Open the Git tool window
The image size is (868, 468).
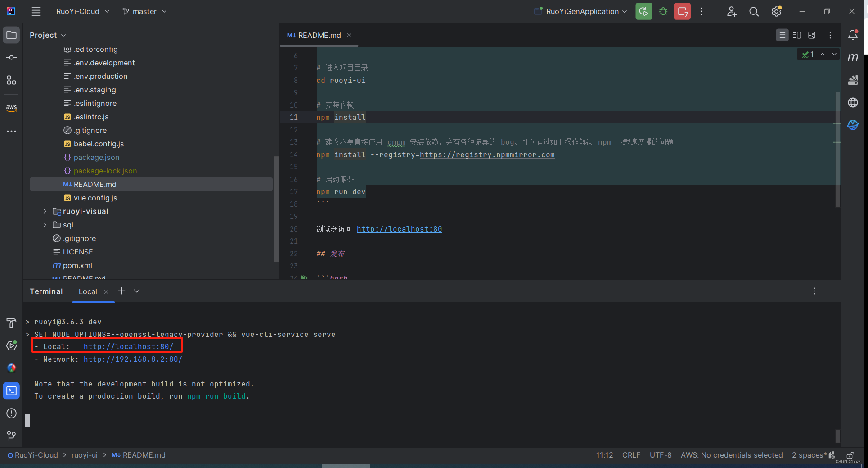11,436
